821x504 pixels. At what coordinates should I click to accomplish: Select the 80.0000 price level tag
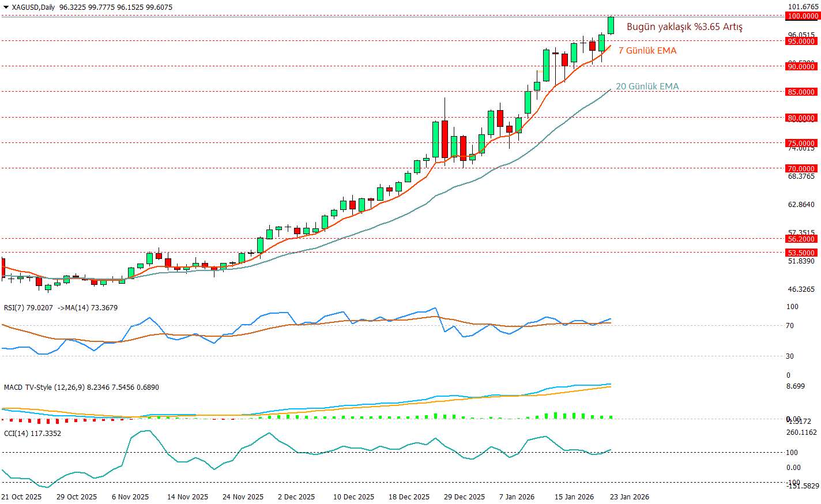(802, 118)
